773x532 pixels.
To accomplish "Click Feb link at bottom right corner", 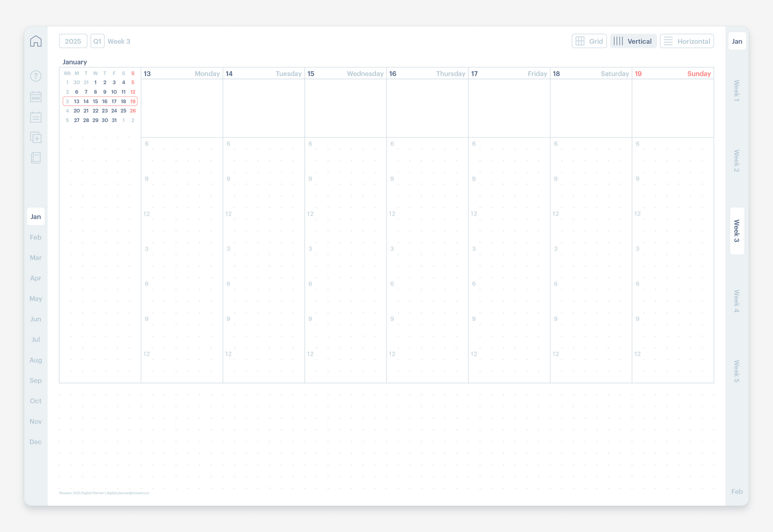I will pyautogui.click(x=737, y=492).
